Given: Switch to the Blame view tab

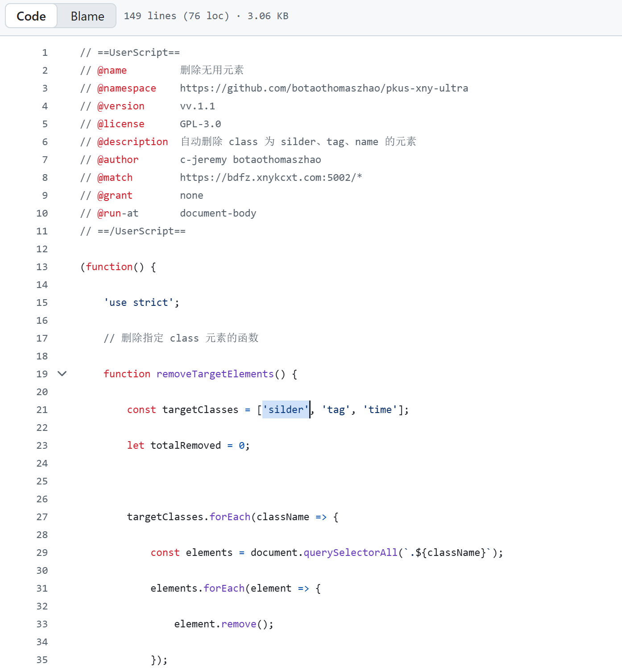Looking at the screenshot, I should click(87, 16).
